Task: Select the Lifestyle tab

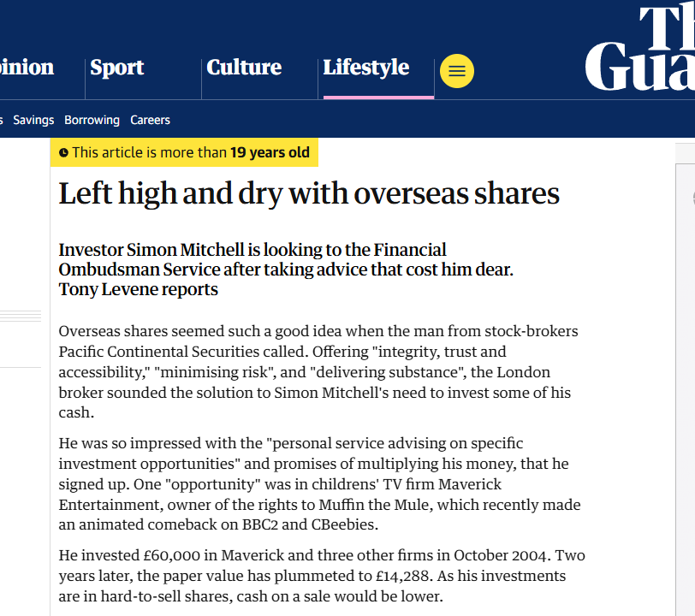Action: click(366, 68)
